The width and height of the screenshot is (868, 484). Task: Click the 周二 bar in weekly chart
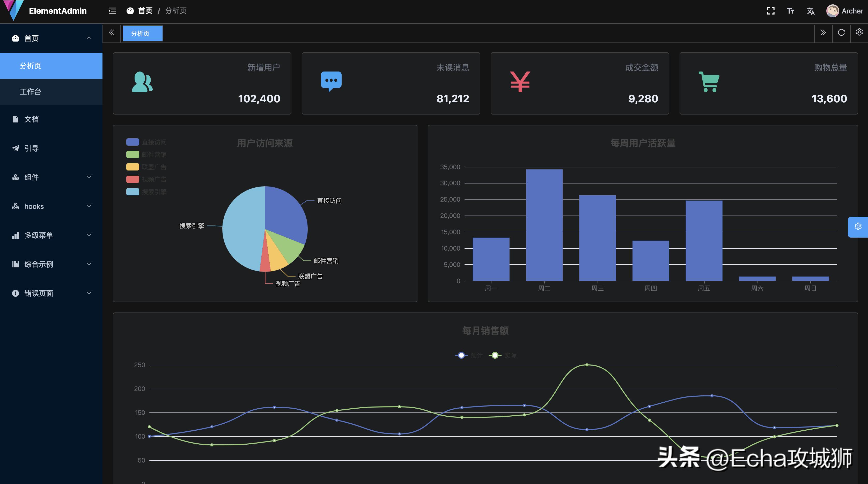pyautogui.click(x=544, y=225)
